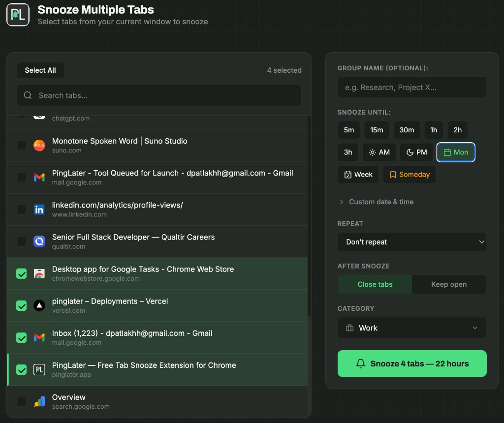Click the Group name input field
Screen dimensions: 504x423
(x=412, y=87)
